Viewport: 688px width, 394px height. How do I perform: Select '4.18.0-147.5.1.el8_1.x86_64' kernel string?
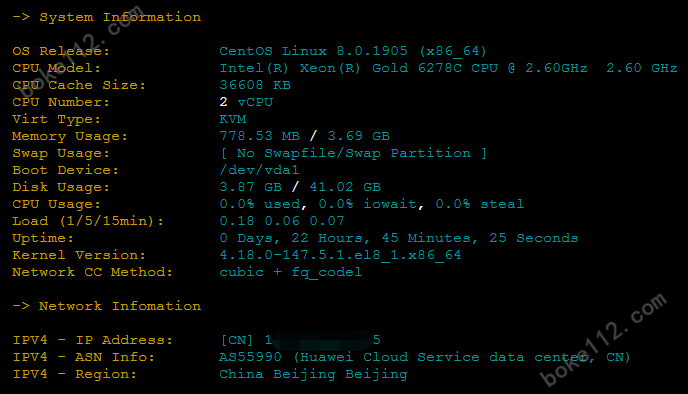click(340, 255)
